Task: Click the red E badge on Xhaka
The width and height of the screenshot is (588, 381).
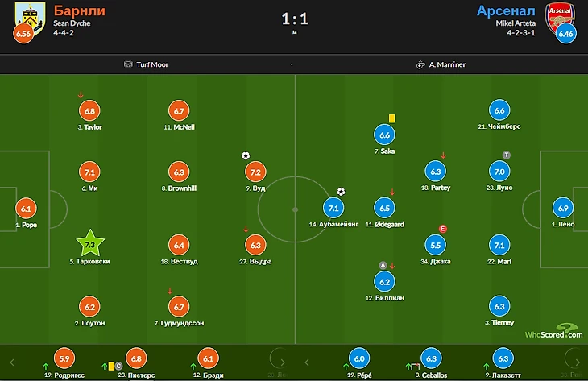Action: tap(442, 229)
